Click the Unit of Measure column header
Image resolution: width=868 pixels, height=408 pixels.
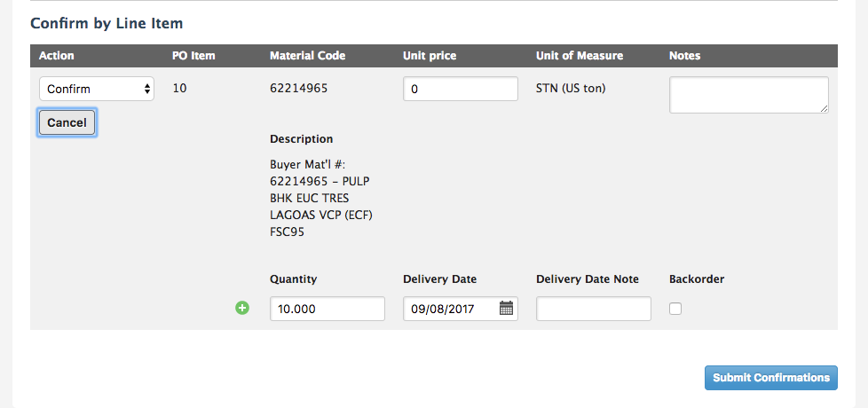[580, 56]
